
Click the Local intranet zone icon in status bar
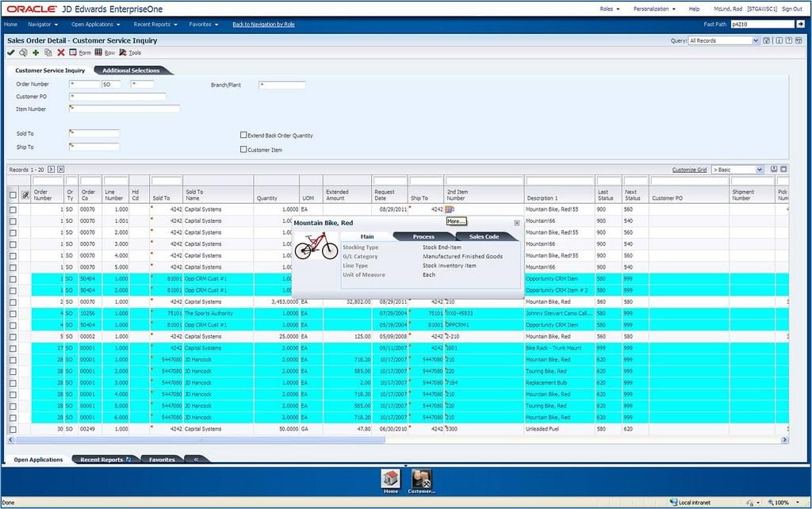673,503
